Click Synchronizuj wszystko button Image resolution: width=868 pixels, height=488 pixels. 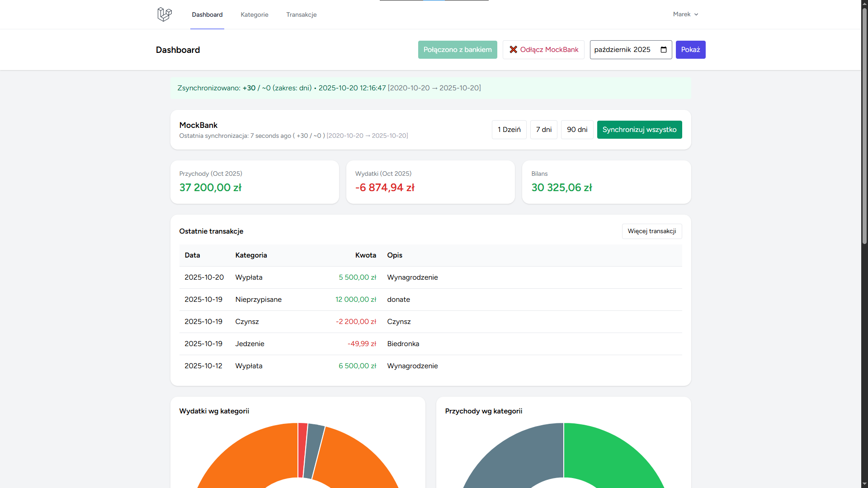tap(639, 130)
